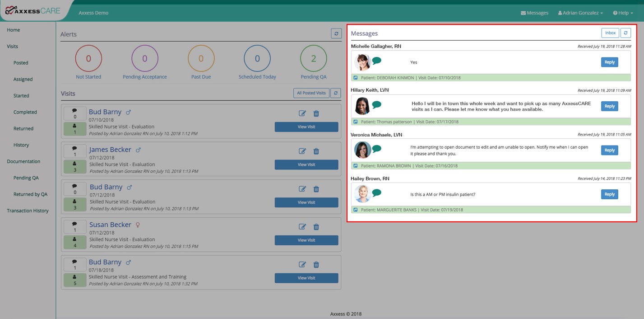Delete Bud Barny 1:13 PM visit
Screen dimensions: 644x319
[316, 189]
